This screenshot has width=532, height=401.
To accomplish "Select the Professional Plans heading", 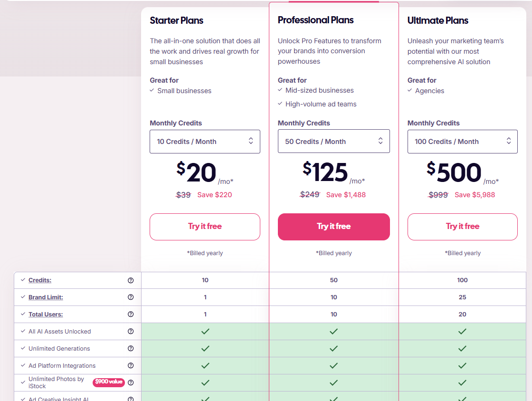I will pos(315,20).
